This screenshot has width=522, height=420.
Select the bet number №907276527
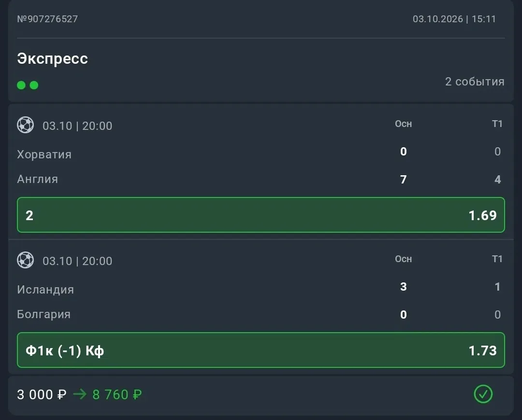click(x=47, y=19)
